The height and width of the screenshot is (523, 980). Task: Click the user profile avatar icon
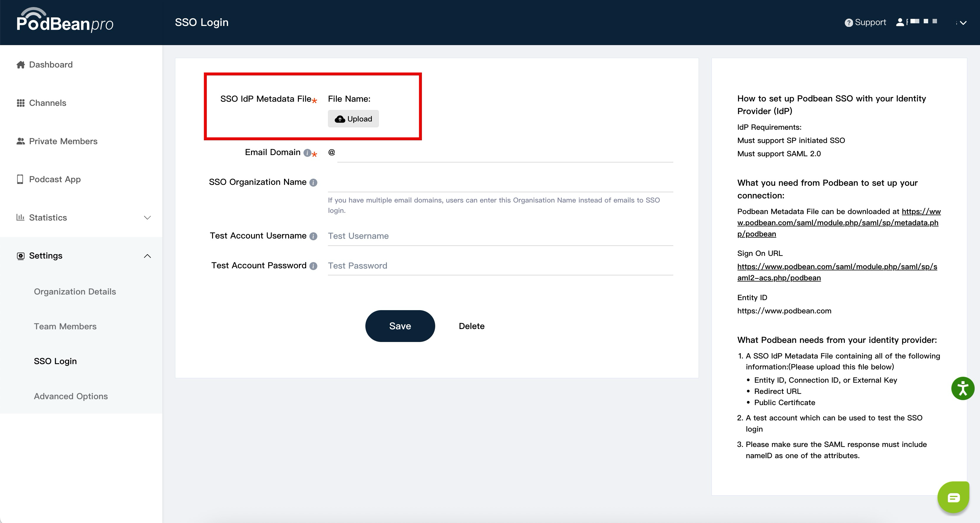click(x=900, y=22)
